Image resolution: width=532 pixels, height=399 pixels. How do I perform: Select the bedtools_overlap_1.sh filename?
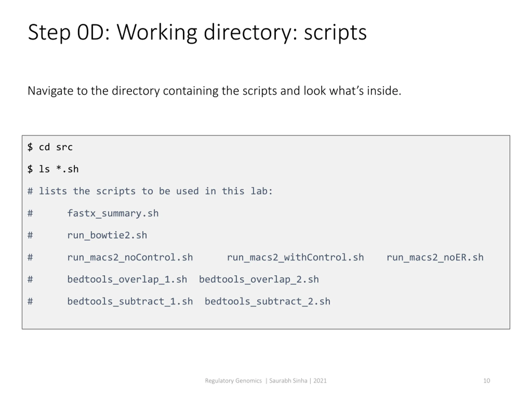pos(127,280)
